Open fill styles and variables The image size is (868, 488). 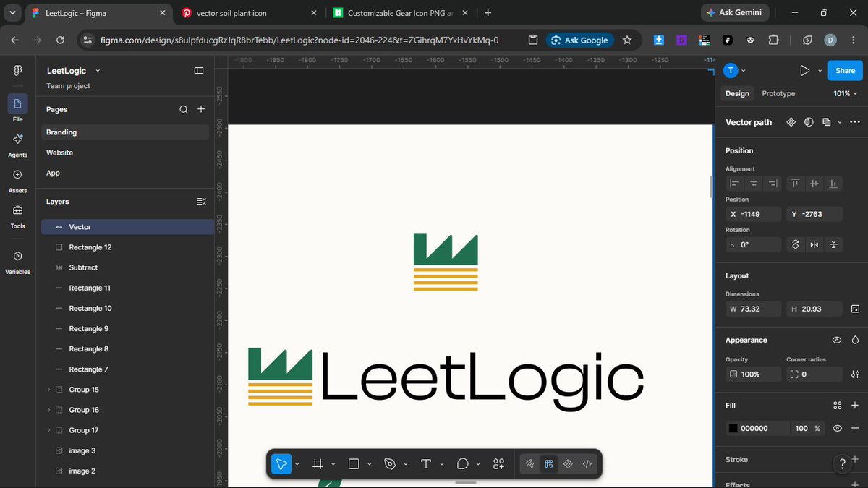tap(838, 406)
